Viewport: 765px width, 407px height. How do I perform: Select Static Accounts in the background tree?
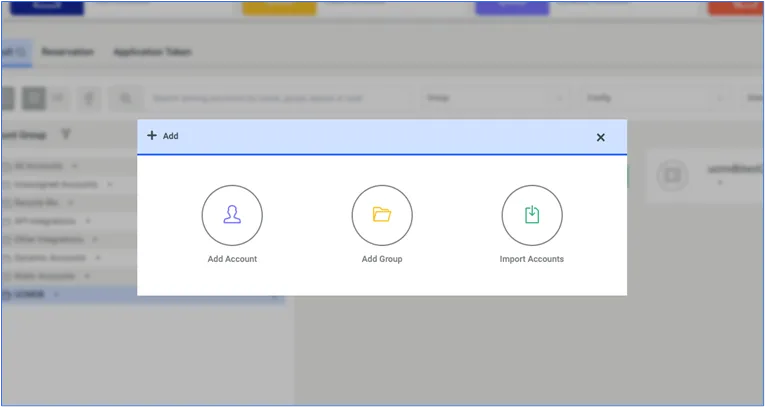(x=45, y=276)
